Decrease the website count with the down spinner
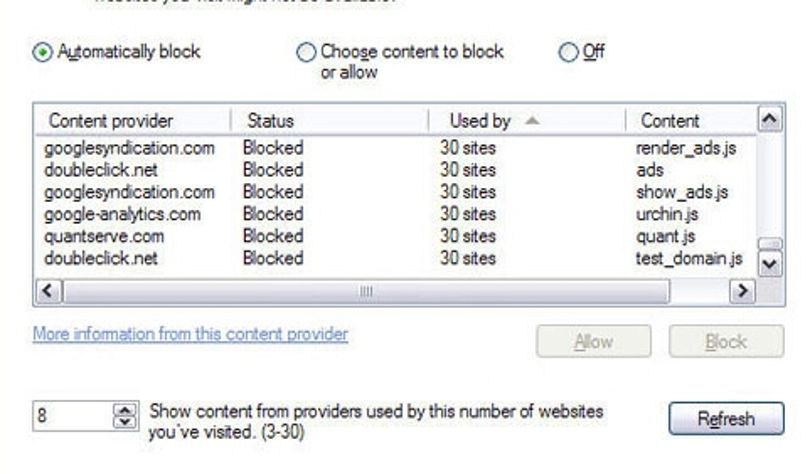The height and width of the screenshot is (474, 810). [x=125, y=422]
